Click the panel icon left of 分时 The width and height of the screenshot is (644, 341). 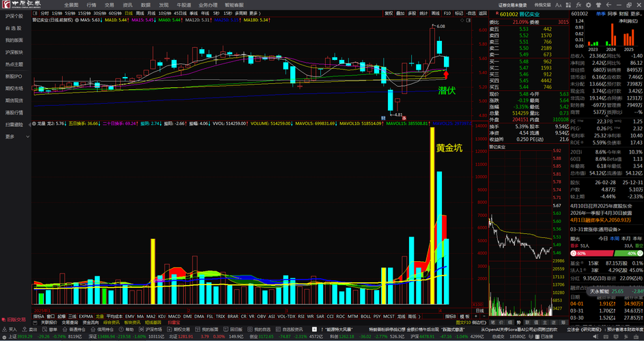[35, 13]
